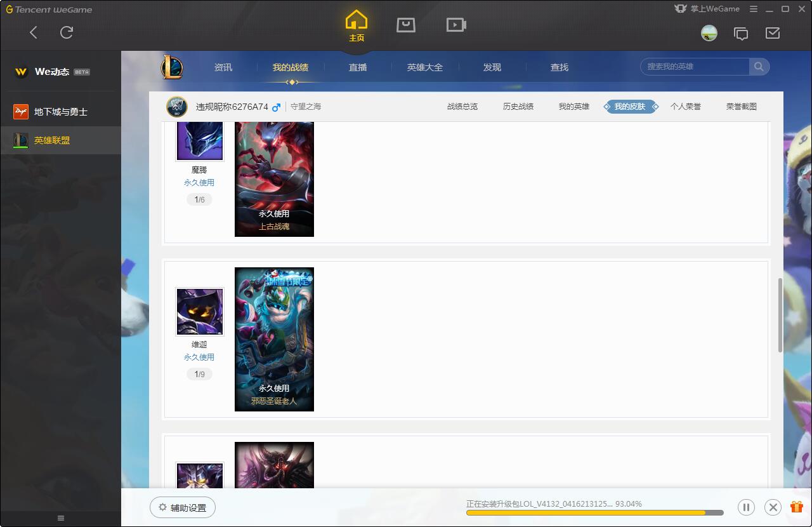Click the gift box icon
The width and height of the screenshot is (812, 527).
pyautogui.click(x=796, y=507)
